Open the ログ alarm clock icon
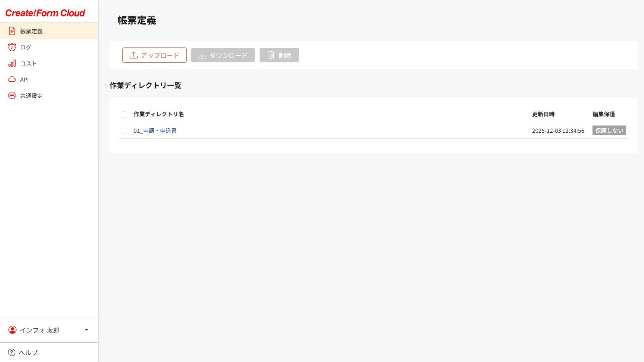644x362 pixels. (12, 47)
